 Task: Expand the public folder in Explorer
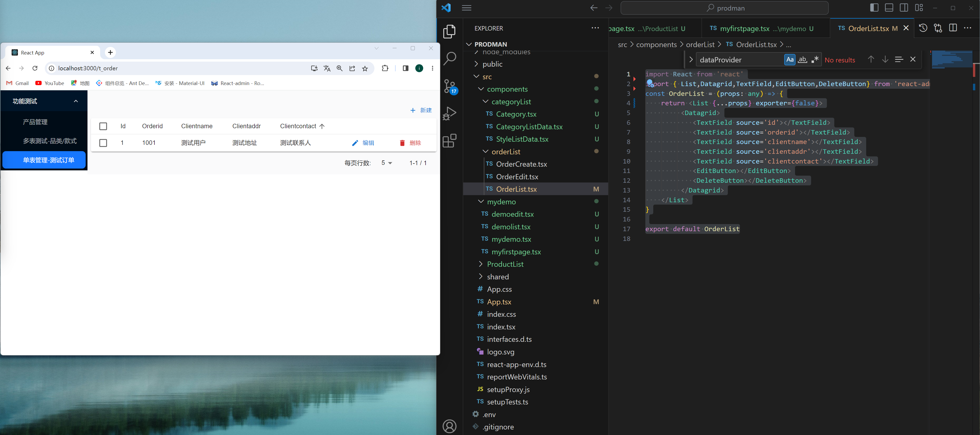(x=492, y=64)
